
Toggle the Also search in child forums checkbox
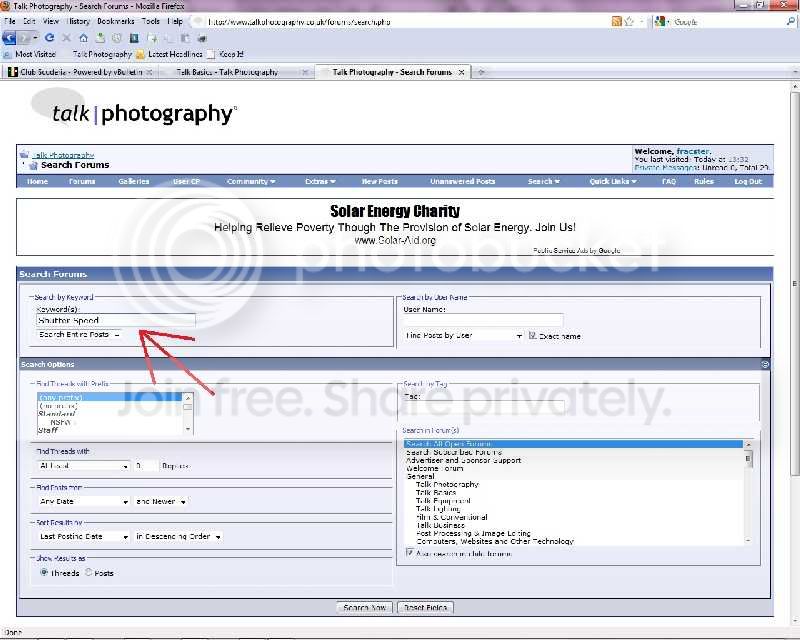pyautogui.click(x=410, y=552)
